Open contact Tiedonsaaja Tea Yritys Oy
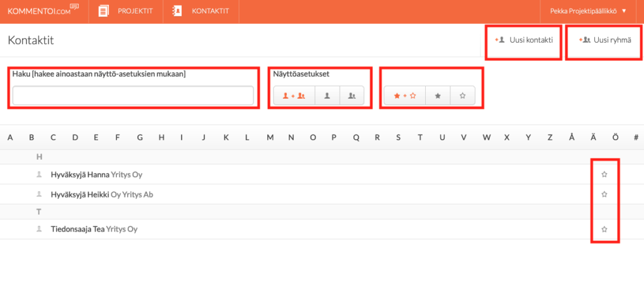 [94, 229]
